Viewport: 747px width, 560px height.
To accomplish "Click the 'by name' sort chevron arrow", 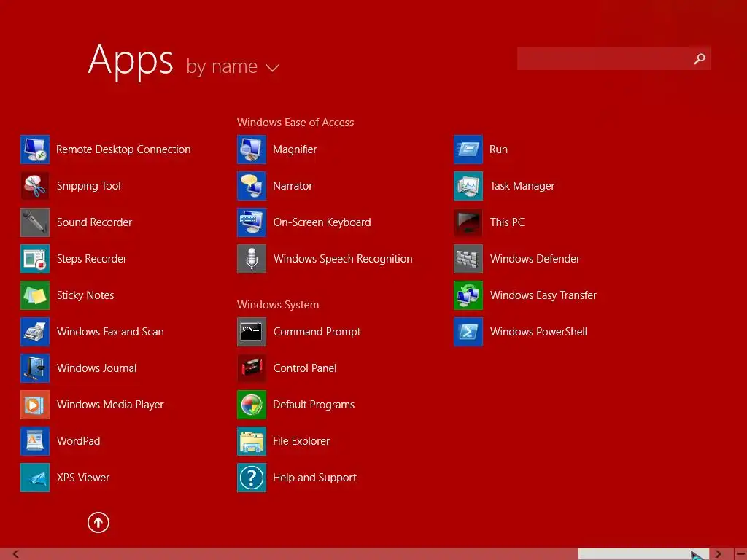I will tap(273, 68).
